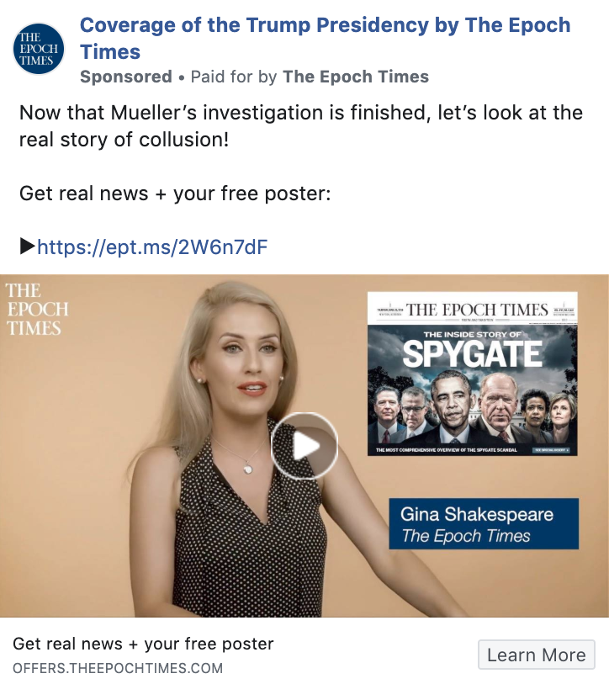Click the "Paid for by" disclaimer text
The width and height of the screenshot is (609, 700).
(x=235, y=77)
